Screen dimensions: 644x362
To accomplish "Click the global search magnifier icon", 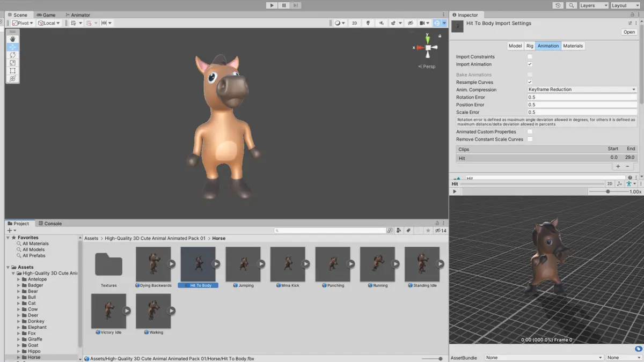I will (572, 5).
